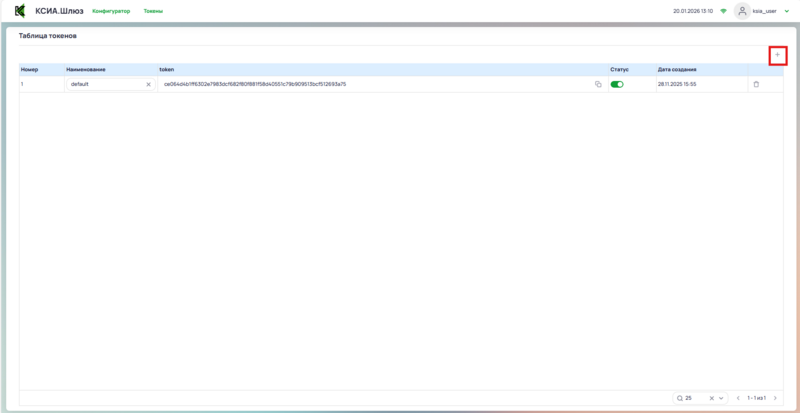Image resolution: width=800 pixels, height=413 pixels.
Task: Expand the page size dropdown
Action: [721, 398]
